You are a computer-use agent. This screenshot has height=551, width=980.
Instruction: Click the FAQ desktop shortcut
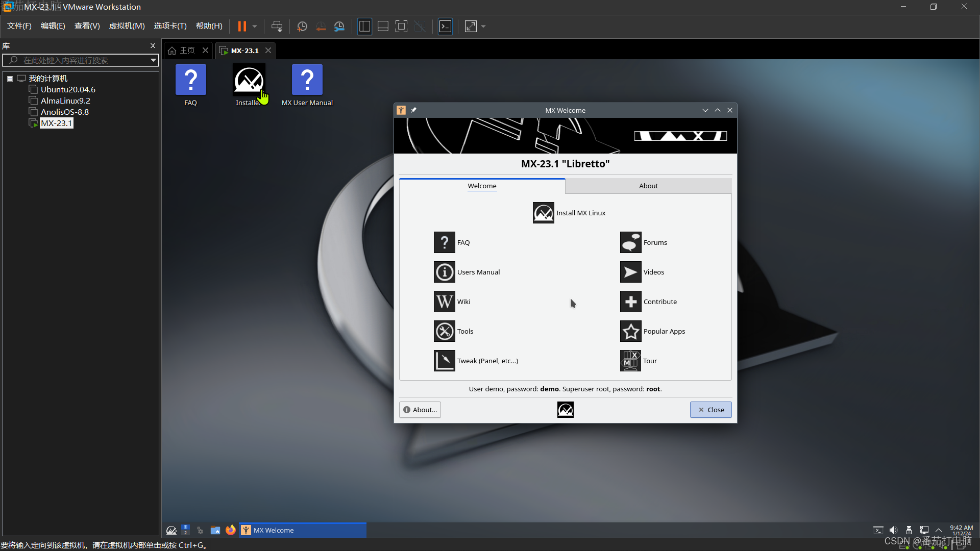[x=190, y=85]
